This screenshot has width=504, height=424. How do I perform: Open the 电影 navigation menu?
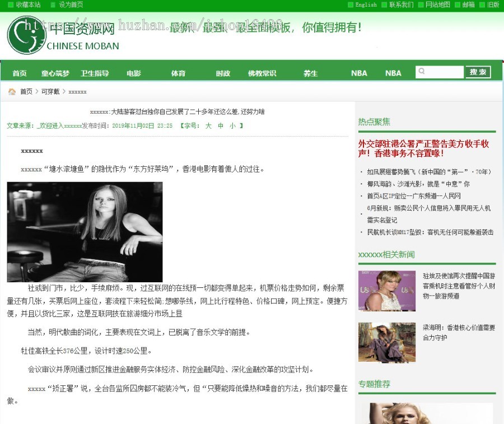[134, 72]
